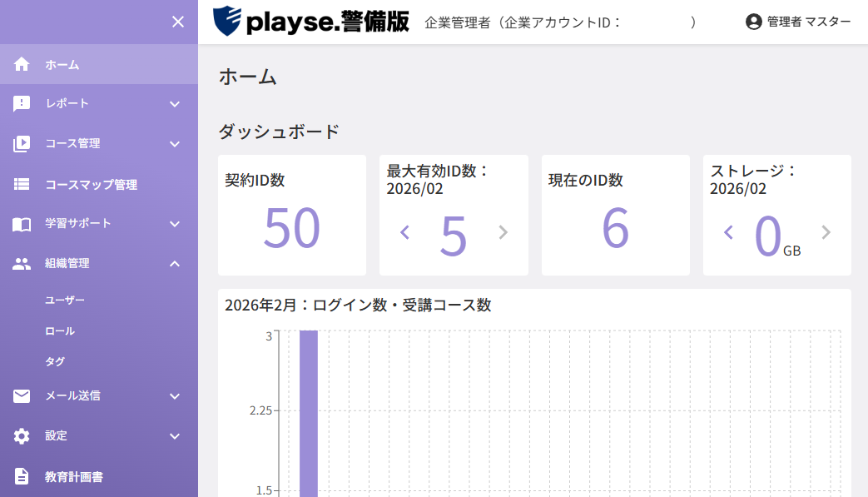Screen dimensions: 868x497
Task: Click 管理者 マスター account name
Action: [x=809, y=22]
